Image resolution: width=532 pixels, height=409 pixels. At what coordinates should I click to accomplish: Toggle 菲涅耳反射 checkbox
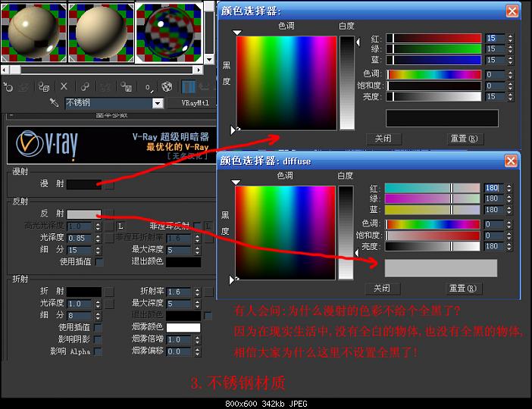(x=197, y=226)
